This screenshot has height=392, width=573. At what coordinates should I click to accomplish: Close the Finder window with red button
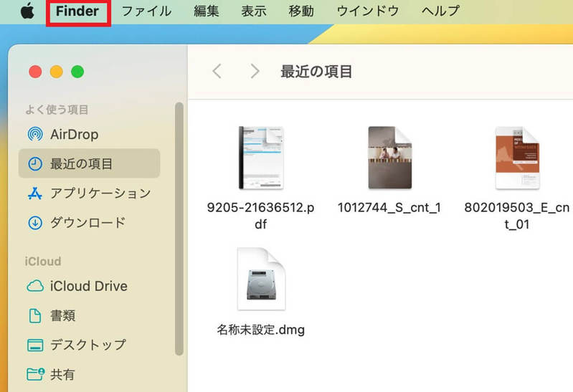click(35, 72)
